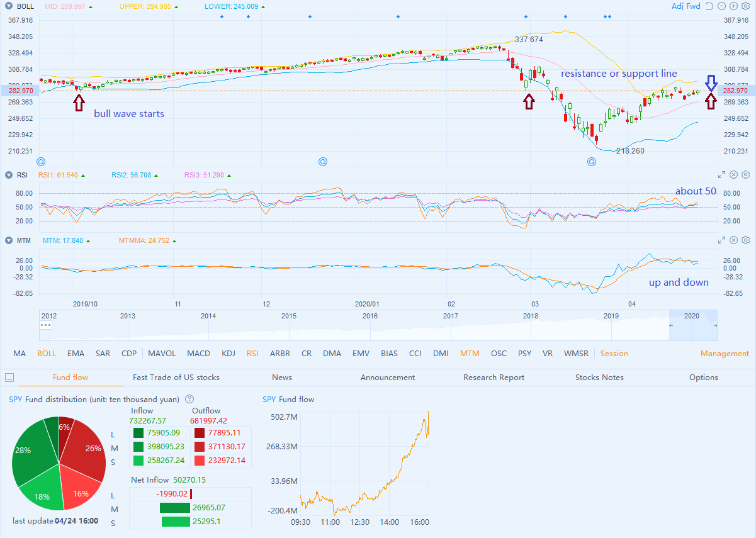Enable the DMI indicator
This screenshot has height=538, width=756.
click(x=441, y=354)
